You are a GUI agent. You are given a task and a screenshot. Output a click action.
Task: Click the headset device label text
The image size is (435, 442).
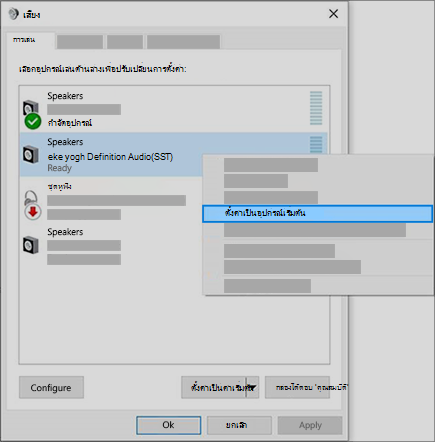(x=59, y=187)
